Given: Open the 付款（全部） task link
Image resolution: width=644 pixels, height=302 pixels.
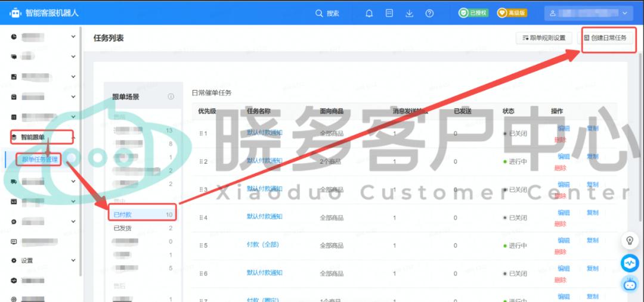Looking at the screenshot, I should [263, 245].
